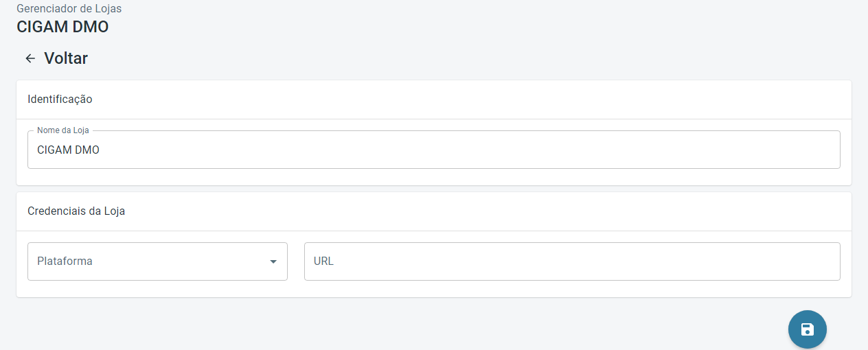Click the CIGAM DMO text in the store name field

coord(68,150)
